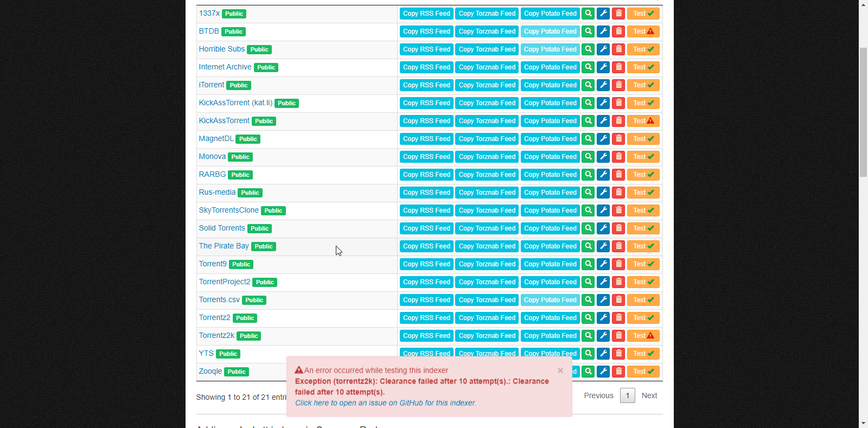The width and height of the screenshot is (868, 428).
Task: Configure iTorrent with the wrench icon
Action: (603, 85)
